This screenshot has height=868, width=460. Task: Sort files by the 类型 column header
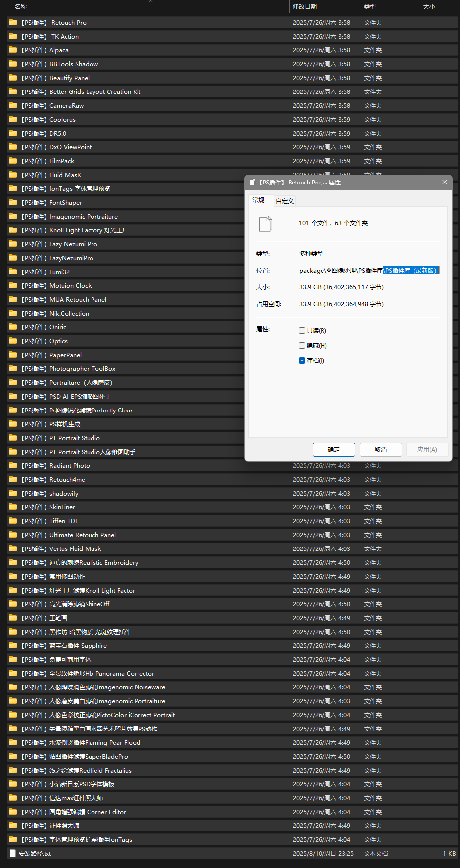coord(370,6)
